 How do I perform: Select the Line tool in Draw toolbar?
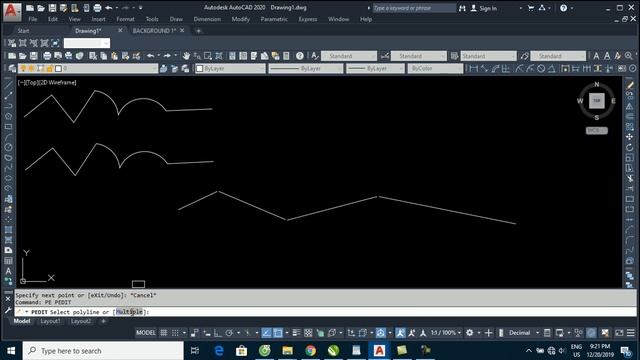(8, 85)
